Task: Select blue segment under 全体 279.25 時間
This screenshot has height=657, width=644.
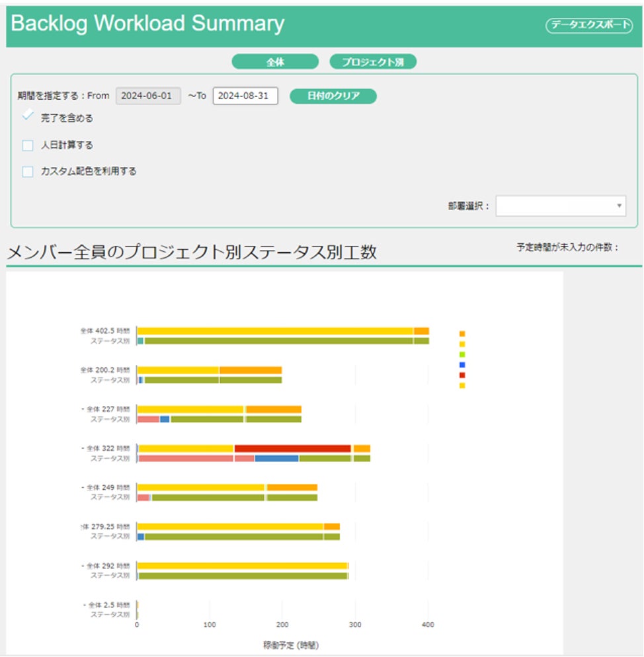Action: 141,537
